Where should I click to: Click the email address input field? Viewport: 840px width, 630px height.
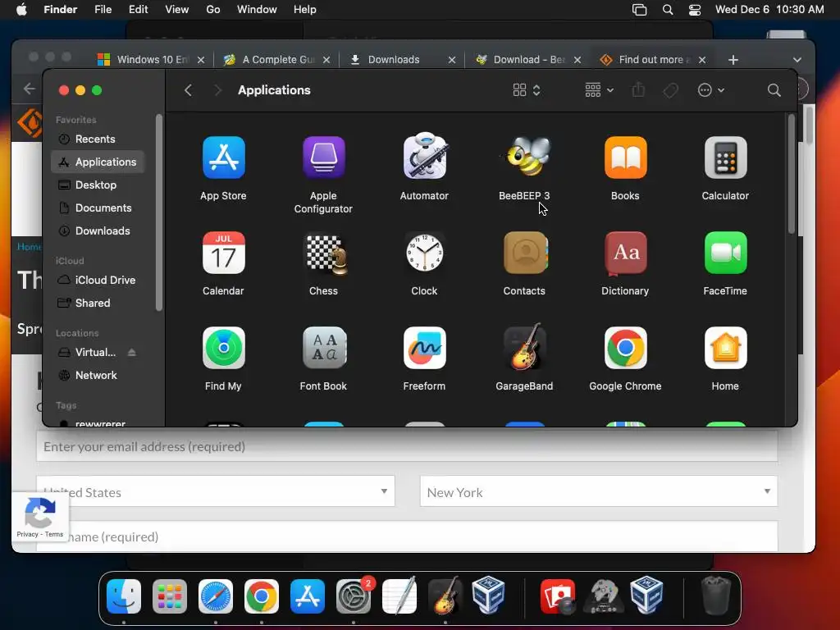[407, 447]
